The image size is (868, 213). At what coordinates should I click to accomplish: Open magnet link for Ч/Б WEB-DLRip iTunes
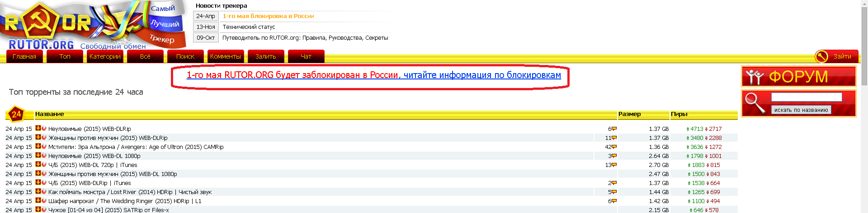(44, 183)
